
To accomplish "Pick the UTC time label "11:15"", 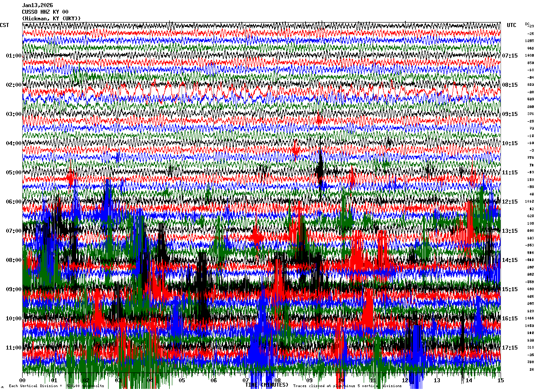I will (x=510, y=173).
